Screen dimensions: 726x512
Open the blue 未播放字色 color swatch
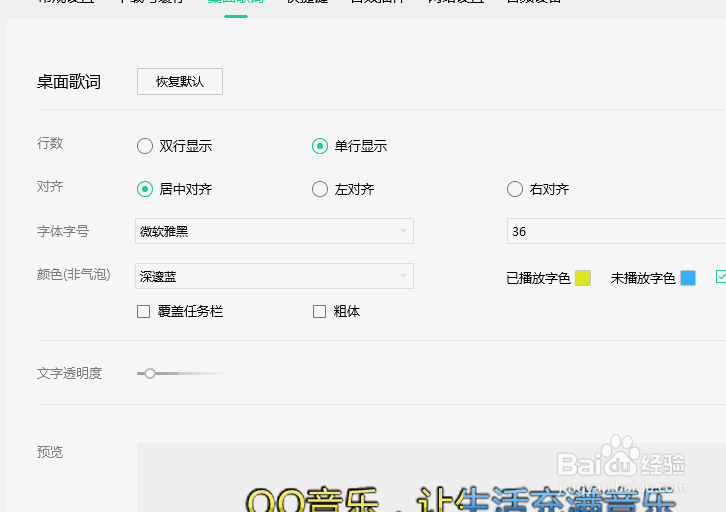point(688,278)
